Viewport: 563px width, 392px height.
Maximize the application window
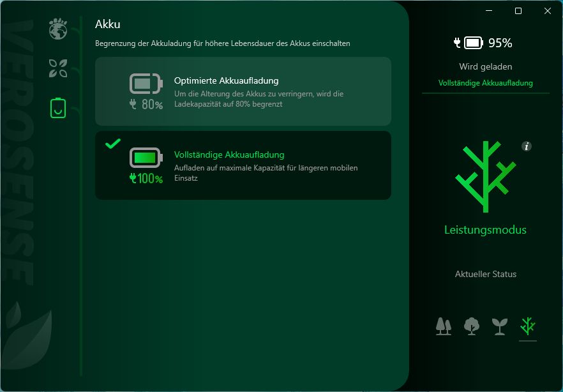[x=518, y=11]
